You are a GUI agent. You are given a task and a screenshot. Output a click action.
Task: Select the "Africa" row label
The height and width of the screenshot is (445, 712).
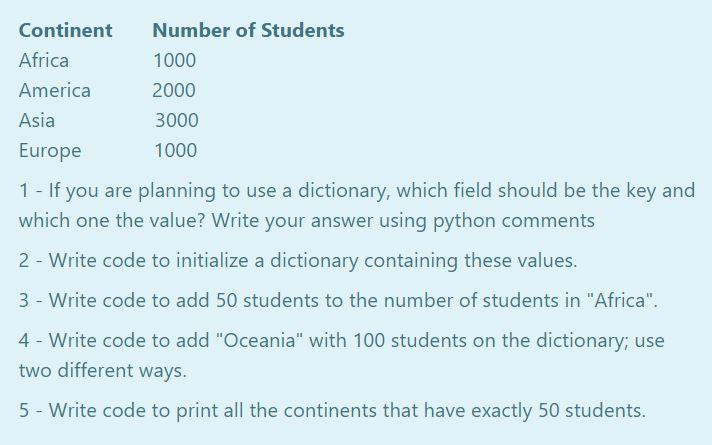pyautogui.click(x=44, y=60)
